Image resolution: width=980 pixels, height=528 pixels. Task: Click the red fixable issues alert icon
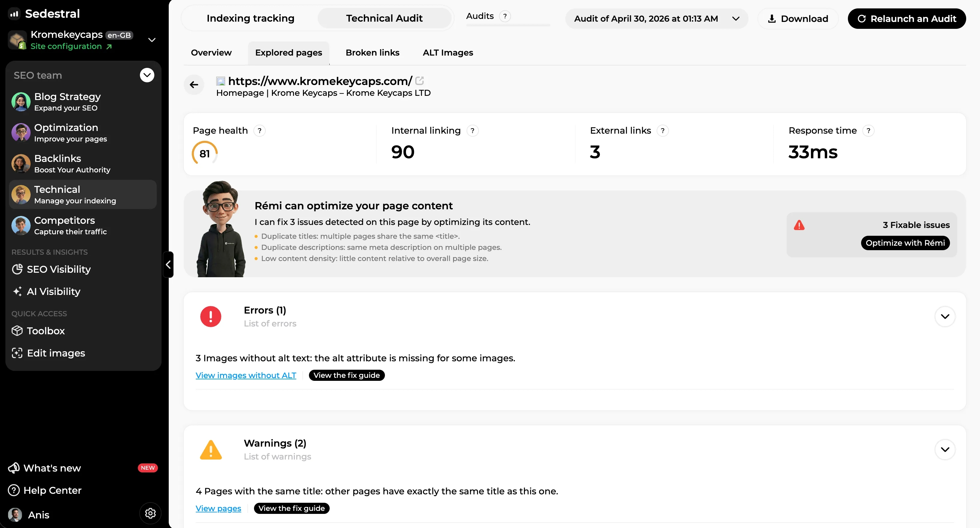pyautogui.click(x=799, y=225)
